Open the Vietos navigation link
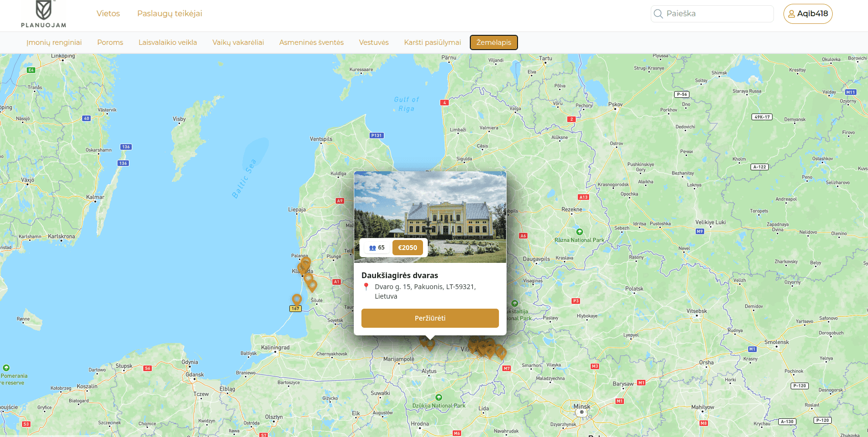The width and height of the screenshot is (868, 437). click(108, 13)
